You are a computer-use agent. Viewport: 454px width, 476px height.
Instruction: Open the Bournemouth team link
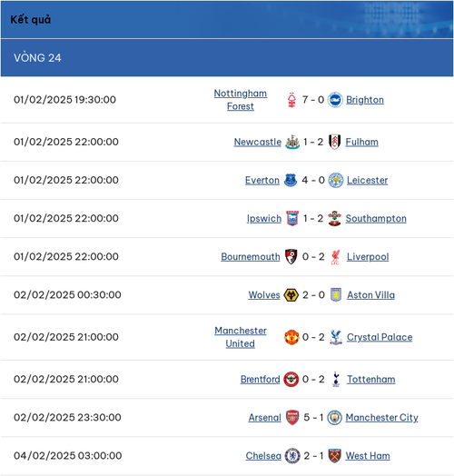tap(251, 257)
